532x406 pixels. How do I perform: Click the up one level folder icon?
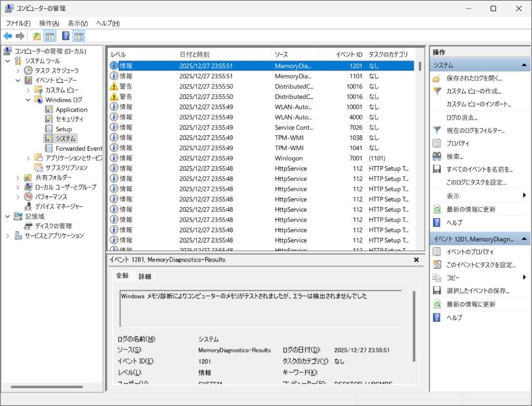tap(37, 36)
